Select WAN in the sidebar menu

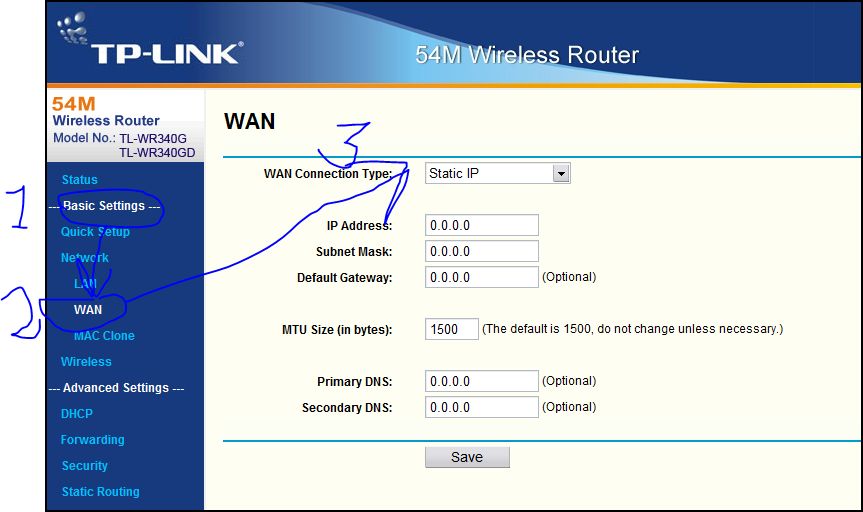point(88,309)
